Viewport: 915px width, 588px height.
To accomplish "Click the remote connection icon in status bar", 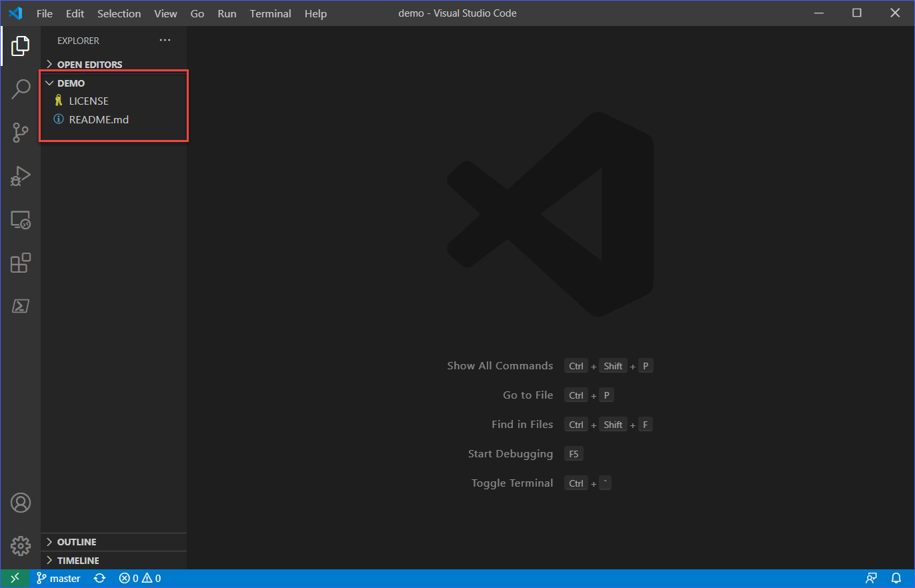I will point(14,578).
